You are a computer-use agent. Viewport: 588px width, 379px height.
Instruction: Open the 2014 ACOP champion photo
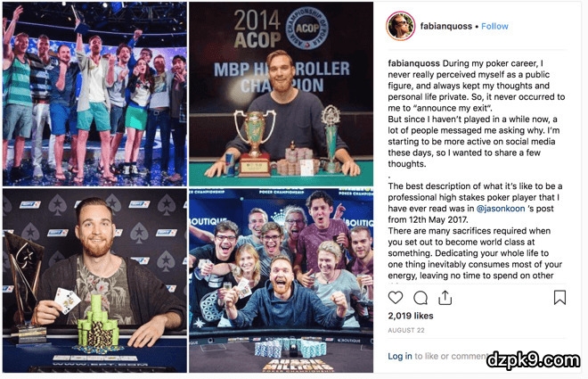[281, 94]
